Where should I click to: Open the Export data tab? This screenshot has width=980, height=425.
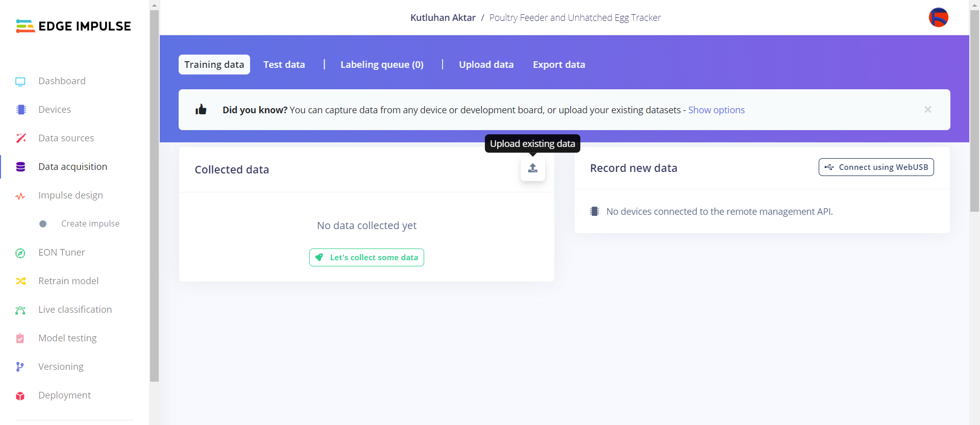click(559, 65)
